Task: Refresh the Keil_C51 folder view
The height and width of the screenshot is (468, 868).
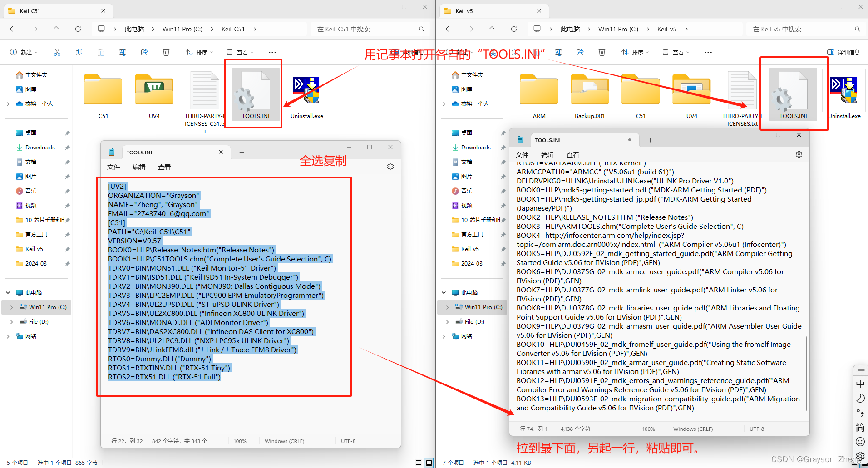Action: click(78, 29)
